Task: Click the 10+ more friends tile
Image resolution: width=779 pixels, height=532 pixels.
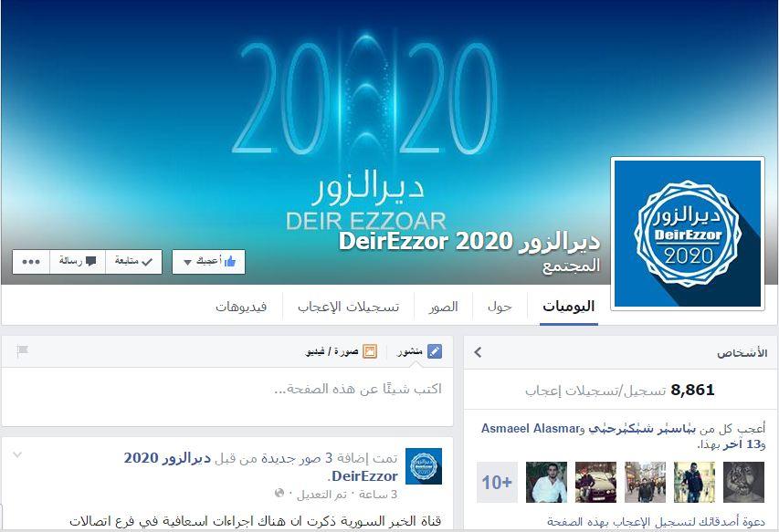Action: pyautogui.click(x=497, y=483)
